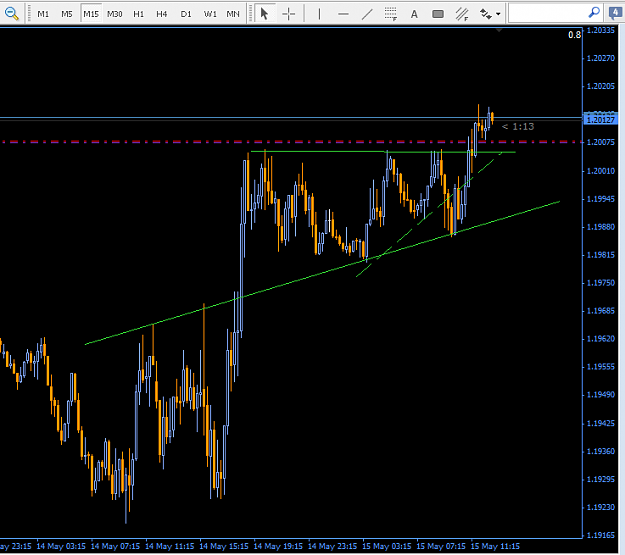Switch chart to H1 timeframe
This screenshot has height=555, width=625.
tap(138, 14)
